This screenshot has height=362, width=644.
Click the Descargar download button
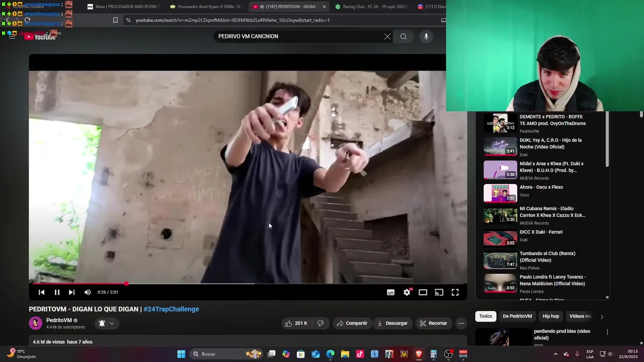[x=392, y=323]
